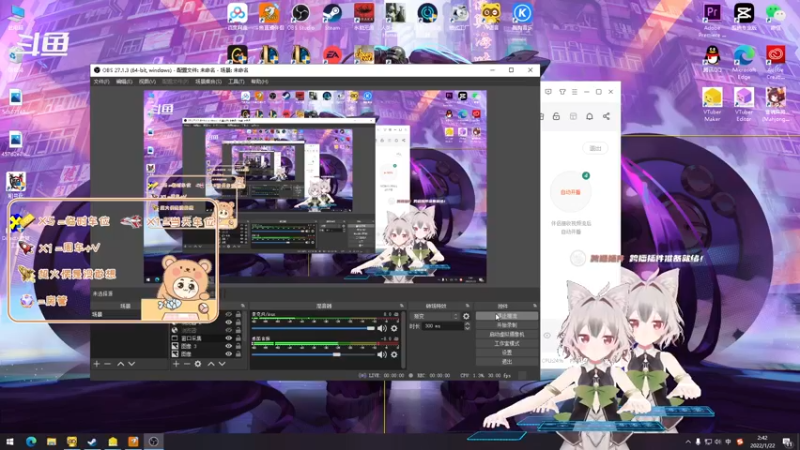Open the QQ penguin desktop shortcut
The height and width of the screenshot is (450, 800).
click(x=712, y=58)
